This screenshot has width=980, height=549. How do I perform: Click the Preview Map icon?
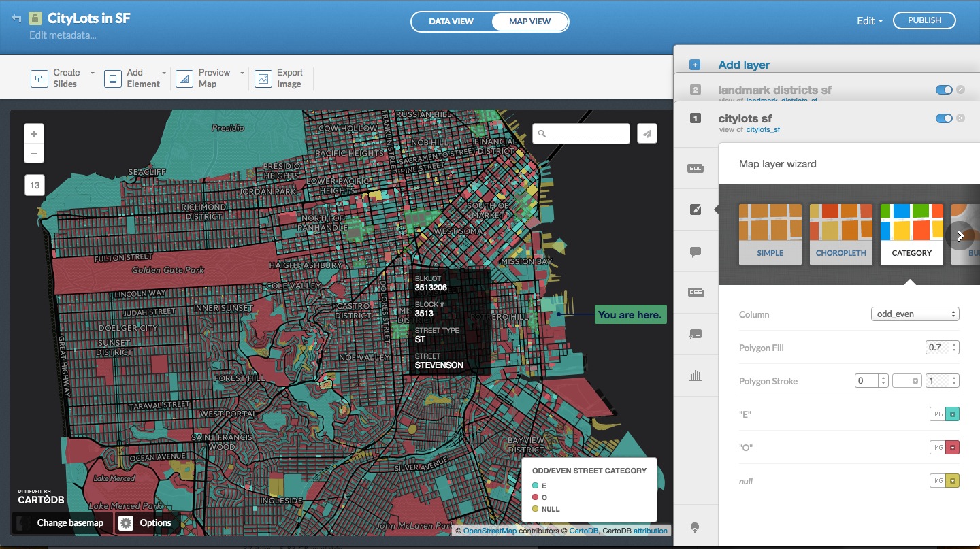184,78
